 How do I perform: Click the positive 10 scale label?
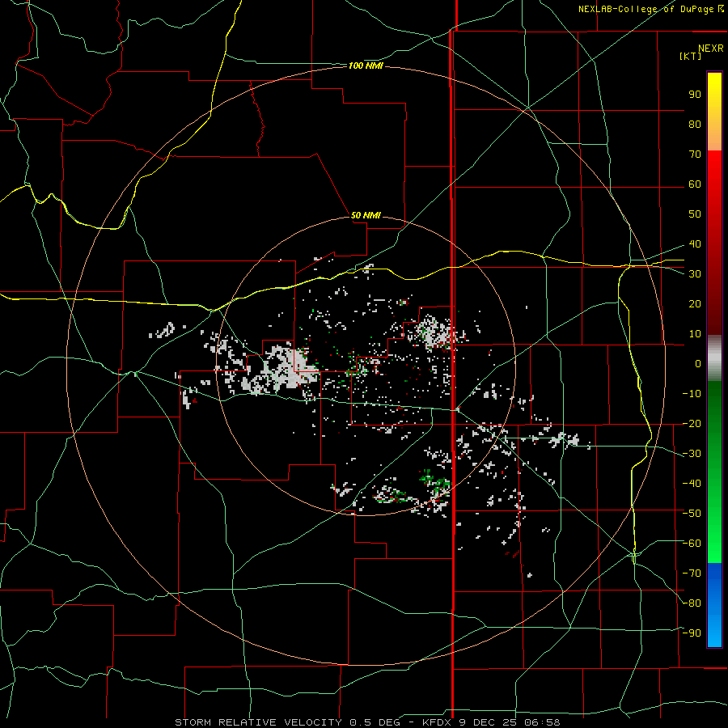(x=695, y=334)
